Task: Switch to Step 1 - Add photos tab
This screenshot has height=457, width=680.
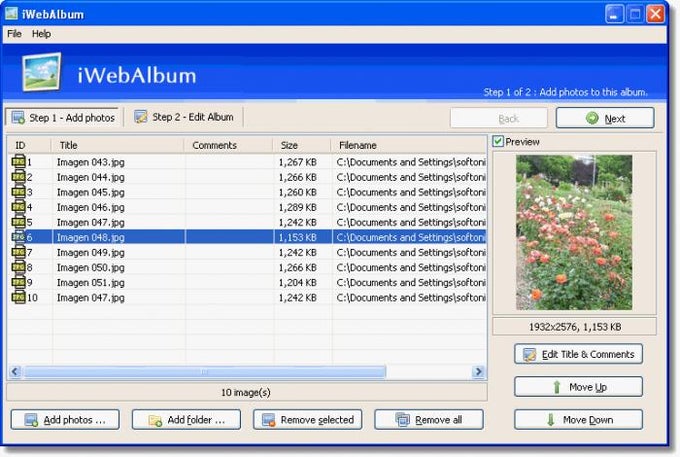Action: pyautogui.click(x=63, y=118)
